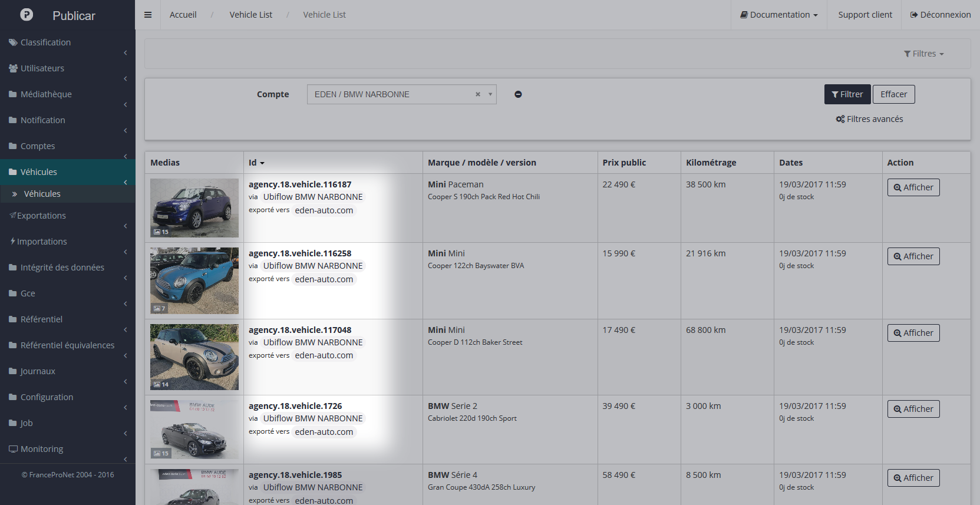Open Support client link

(865, 15)
